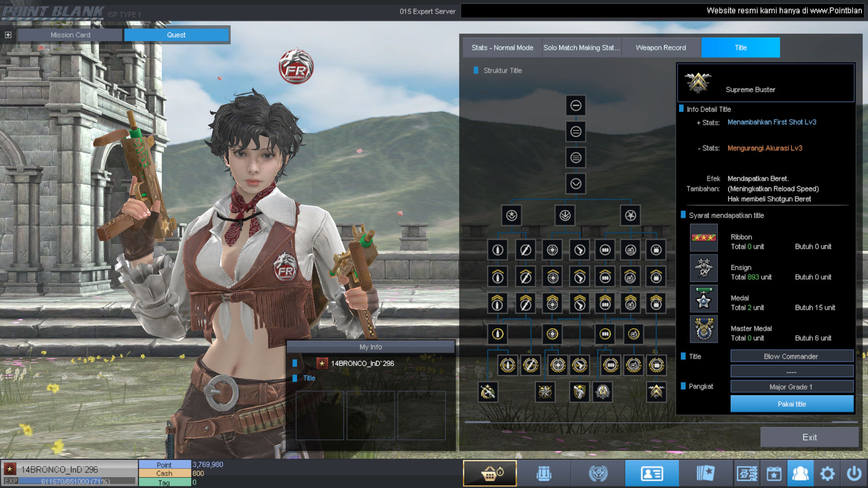The image size is (868, 488).
Task: Click the Cash value 800
Action: tap(198, 473)
